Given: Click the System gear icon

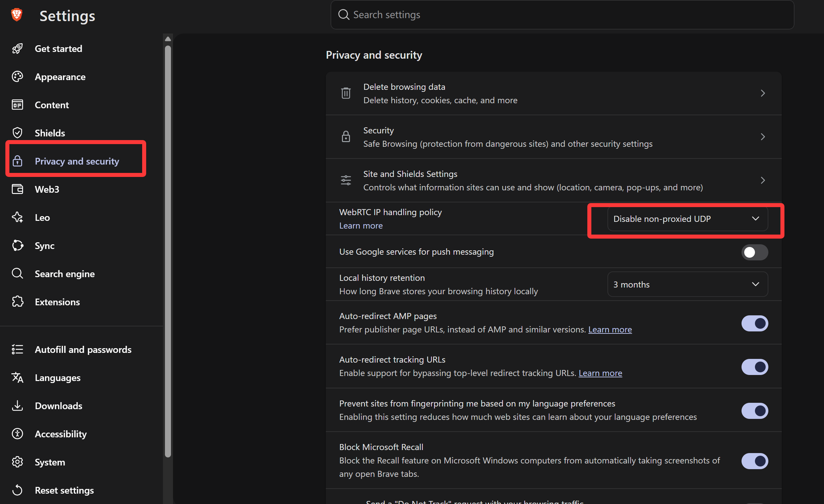Looking at the screenshot, I should click(17, 462).
